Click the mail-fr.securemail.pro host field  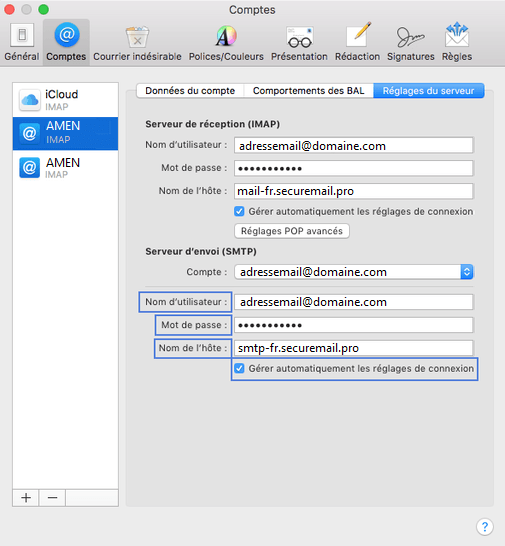click(354, 191)
